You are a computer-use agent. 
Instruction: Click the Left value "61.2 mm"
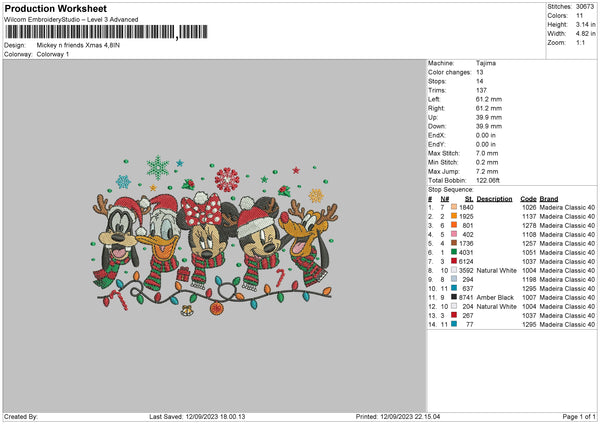[489, 99]
